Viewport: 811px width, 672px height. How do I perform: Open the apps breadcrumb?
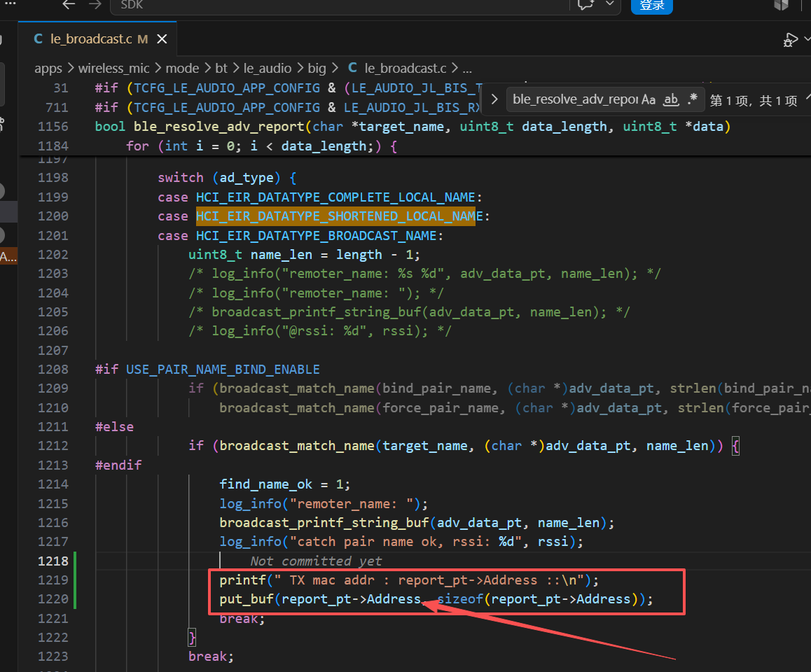click(x=48, y=68)
